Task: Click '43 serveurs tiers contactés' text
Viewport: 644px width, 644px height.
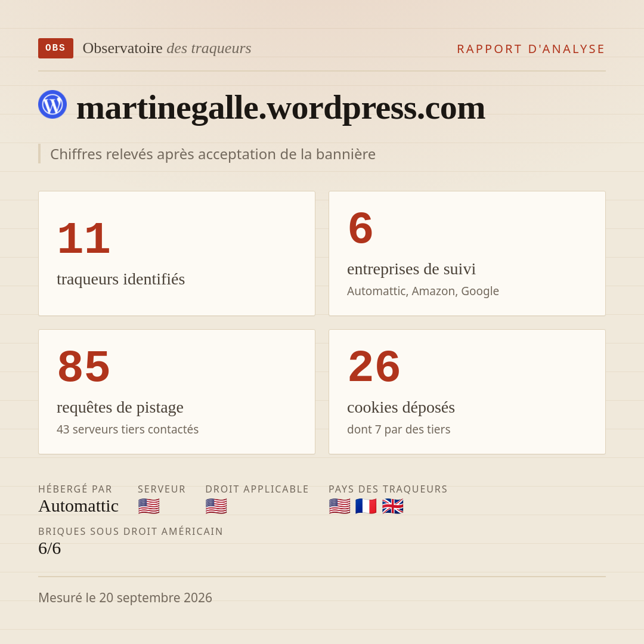Action: click(128, 429)
